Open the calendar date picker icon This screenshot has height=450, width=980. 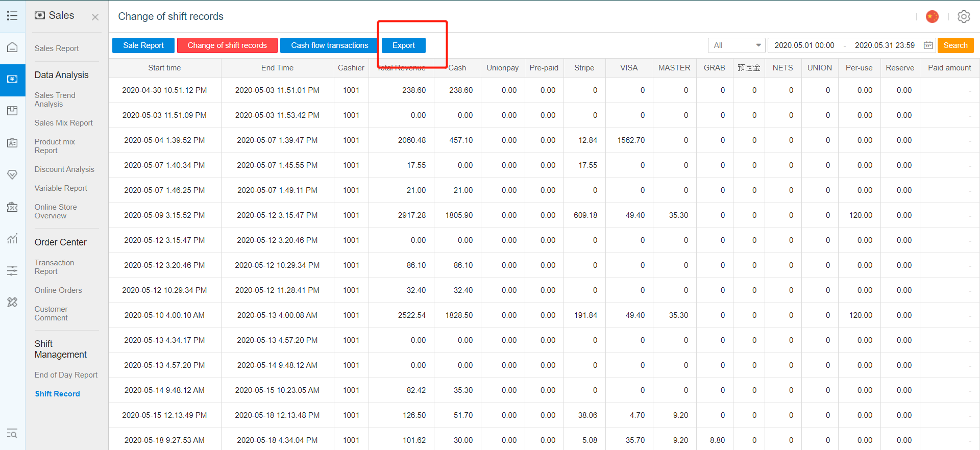[x=928, y=45]
